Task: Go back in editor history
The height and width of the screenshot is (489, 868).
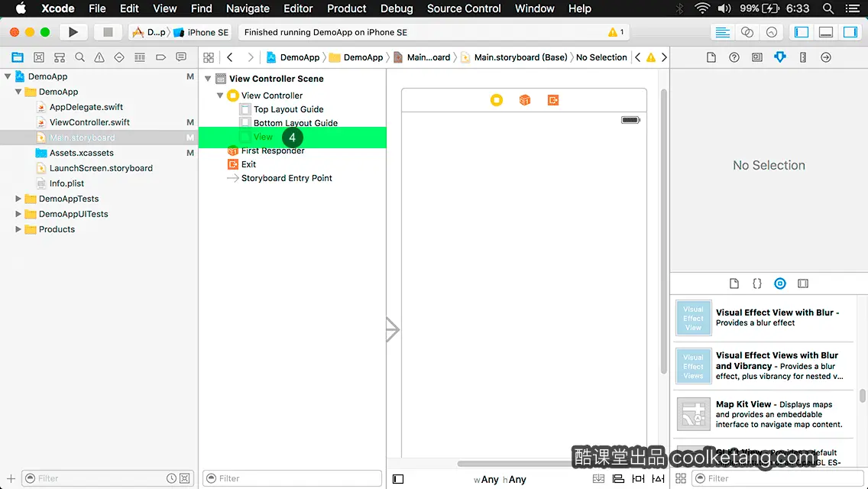Action: tap(230, 57)
